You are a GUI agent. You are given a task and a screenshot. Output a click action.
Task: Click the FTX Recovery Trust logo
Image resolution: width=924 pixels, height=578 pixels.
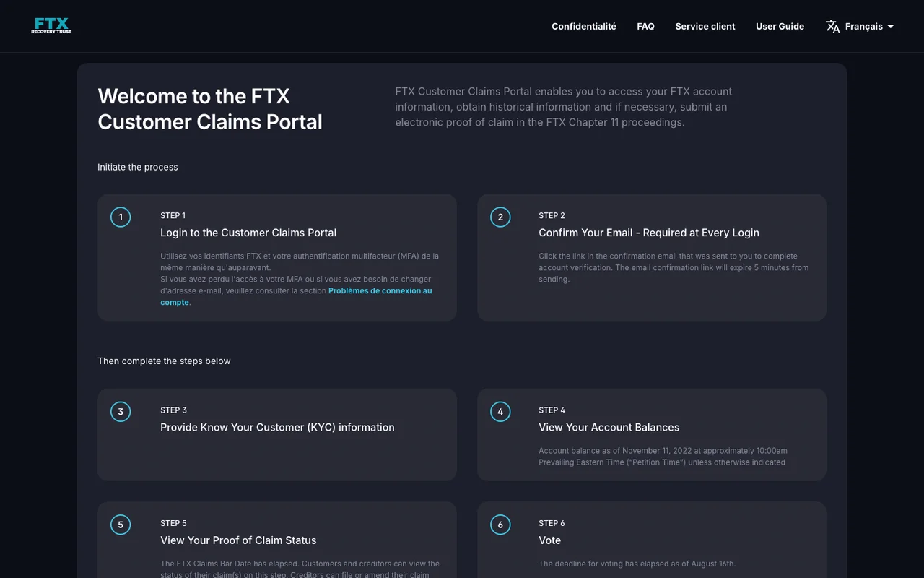51,26
